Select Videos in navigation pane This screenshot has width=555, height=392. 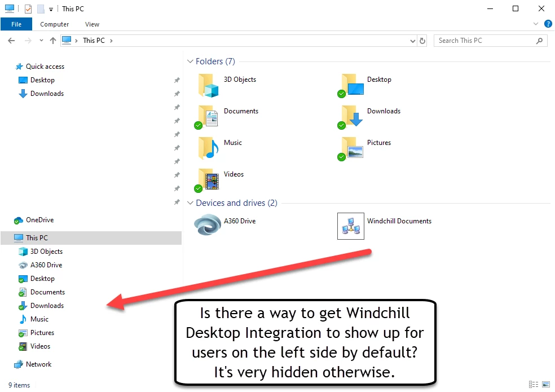[x=34, y=346]
